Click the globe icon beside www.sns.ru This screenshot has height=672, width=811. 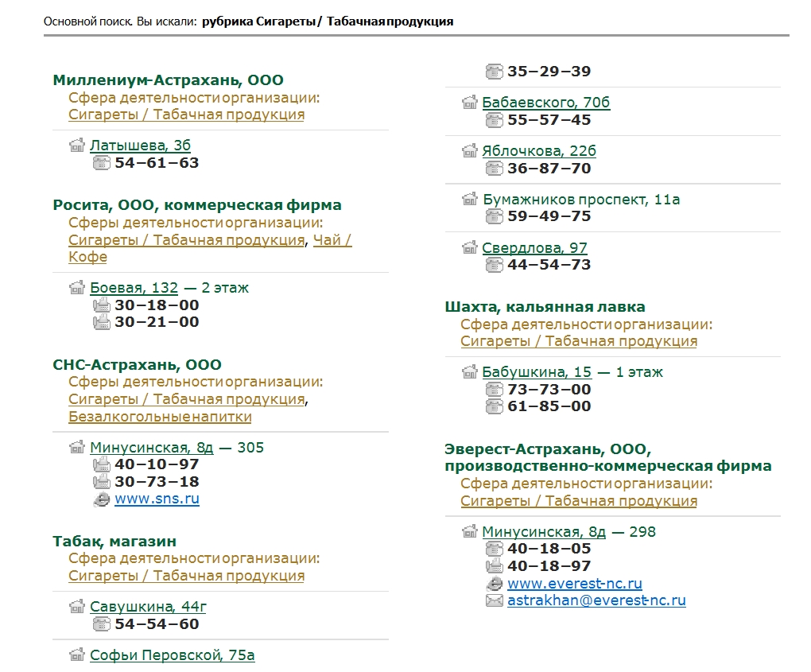[x=102, y=499]
